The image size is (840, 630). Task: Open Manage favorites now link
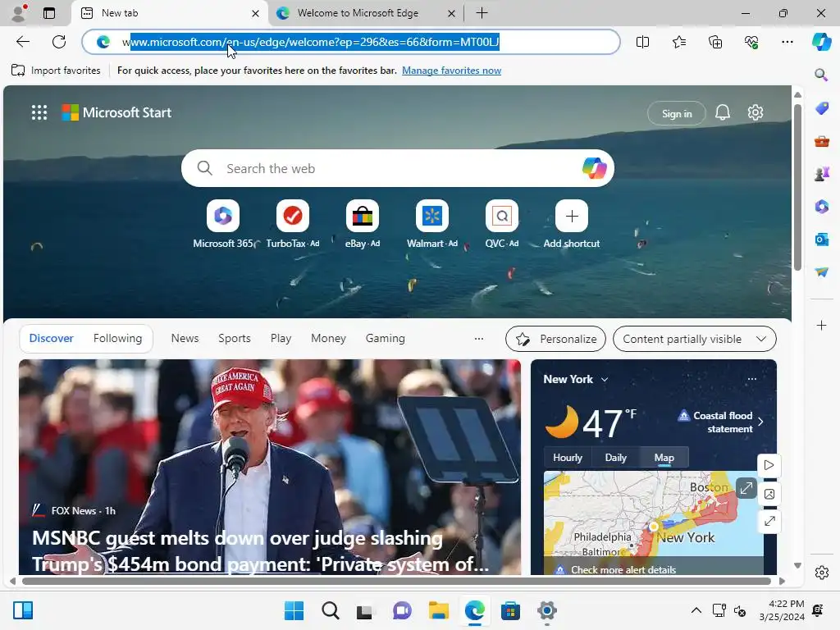click(452, 71)
